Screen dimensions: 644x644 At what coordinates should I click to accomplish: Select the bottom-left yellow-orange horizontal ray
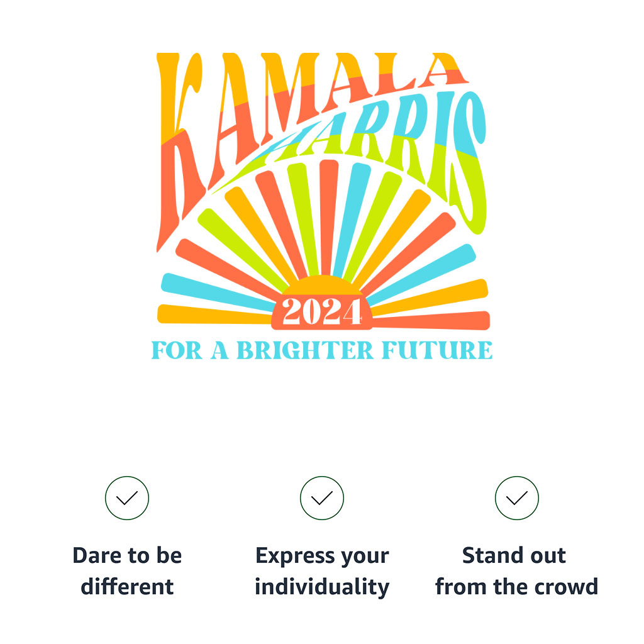coord(214,314)
